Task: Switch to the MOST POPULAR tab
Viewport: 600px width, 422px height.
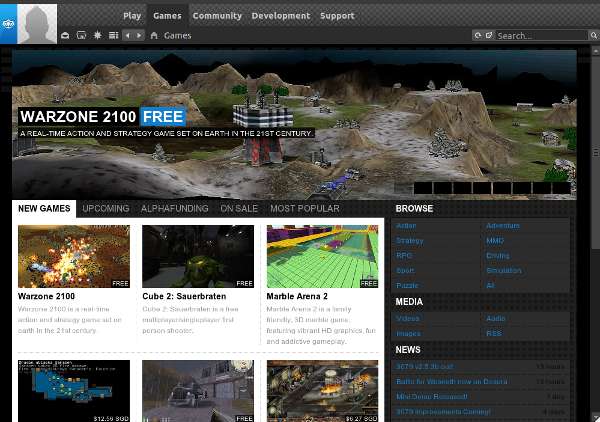Action: coord(305,209)
